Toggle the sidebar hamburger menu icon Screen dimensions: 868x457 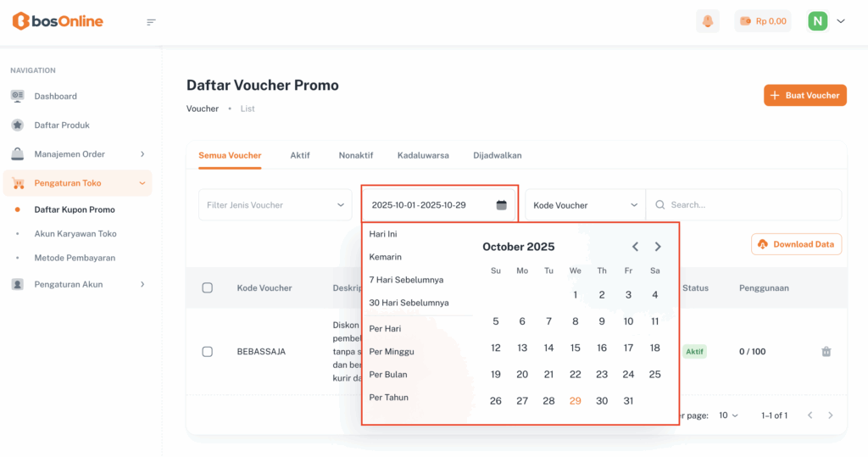click(x=152, y=22)
